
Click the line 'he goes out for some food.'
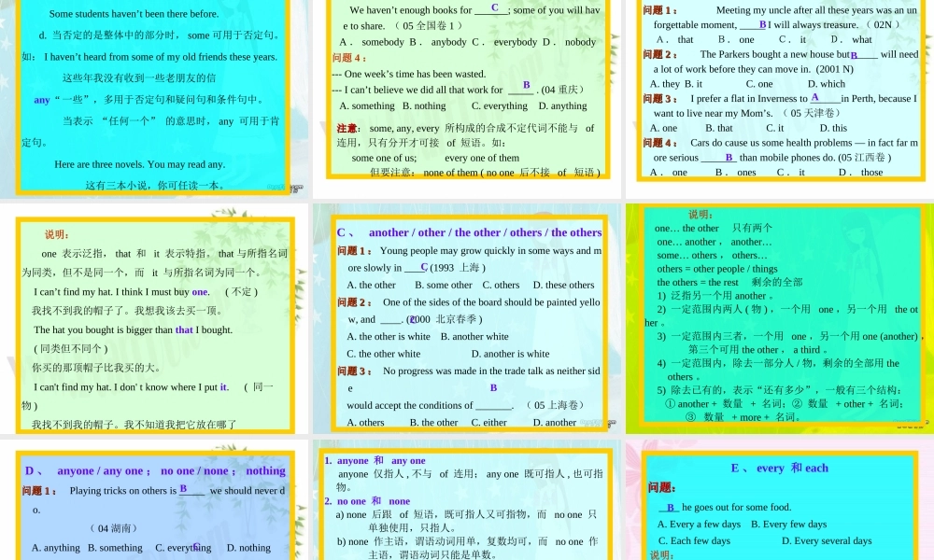(736, 508)
